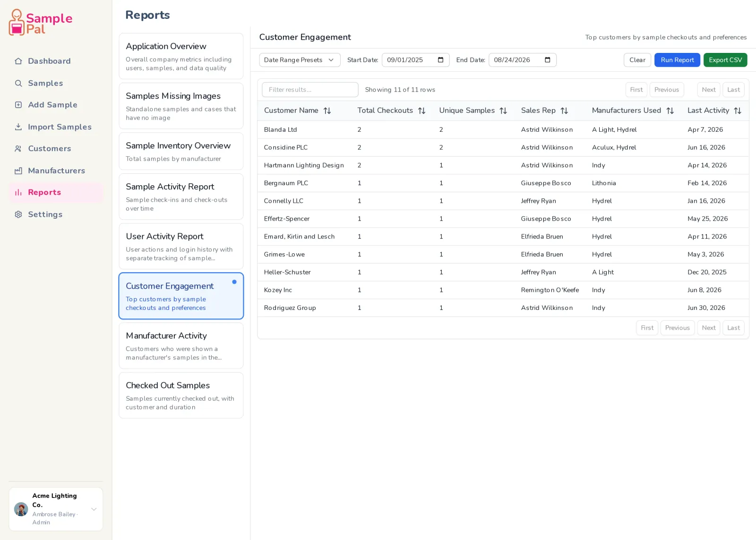Click Ambrose Bailey's avatar picture
This screenshot has width=756, height=540.
[x=21, y=509]
